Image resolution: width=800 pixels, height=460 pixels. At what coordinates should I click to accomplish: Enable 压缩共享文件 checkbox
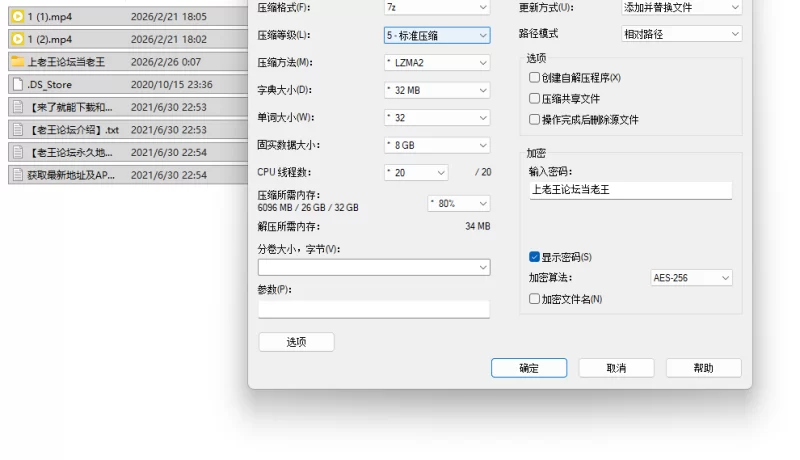point(534,98)
